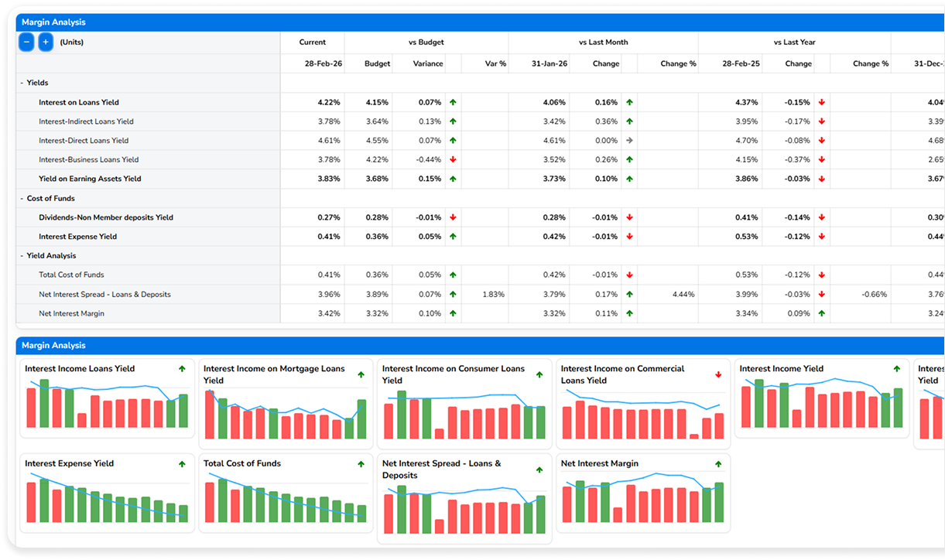Select the 'Yield on Earning Assets Yield' row label
Screen dimensions: 945x560
click(x=91, y=179)
